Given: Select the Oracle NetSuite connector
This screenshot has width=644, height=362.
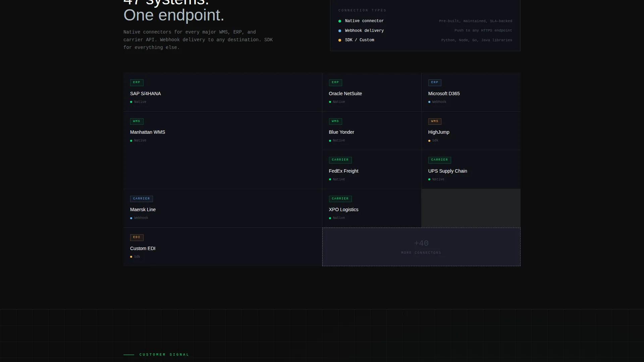Looking at the screenshot, I should (372, 92).
